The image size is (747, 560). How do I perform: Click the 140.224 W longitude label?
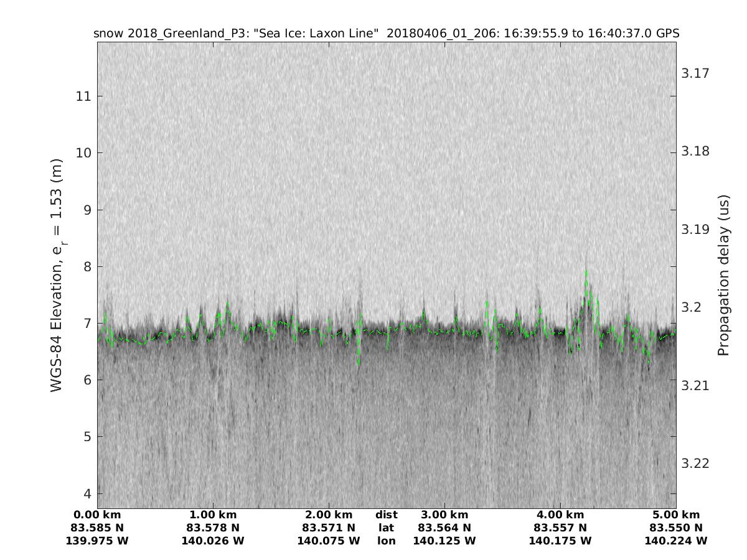(x=676, y=541)
